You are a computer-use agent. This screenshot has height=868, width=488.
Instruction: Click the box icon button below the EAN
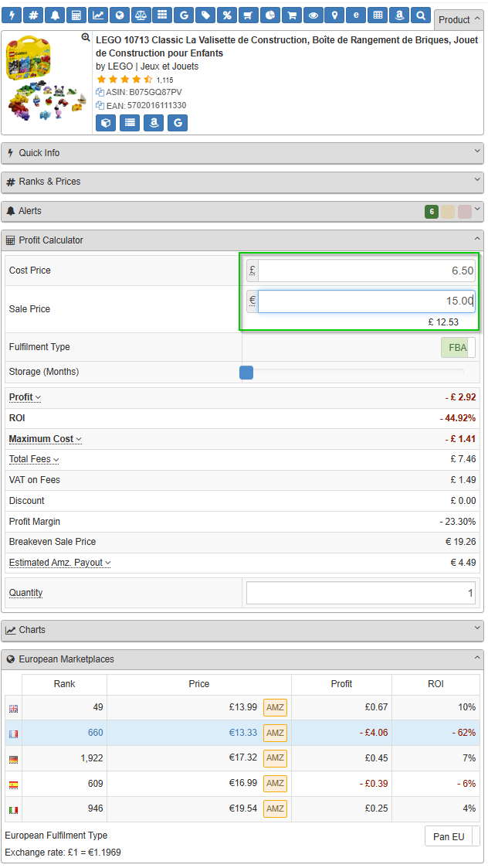click(x=106, y=123)
